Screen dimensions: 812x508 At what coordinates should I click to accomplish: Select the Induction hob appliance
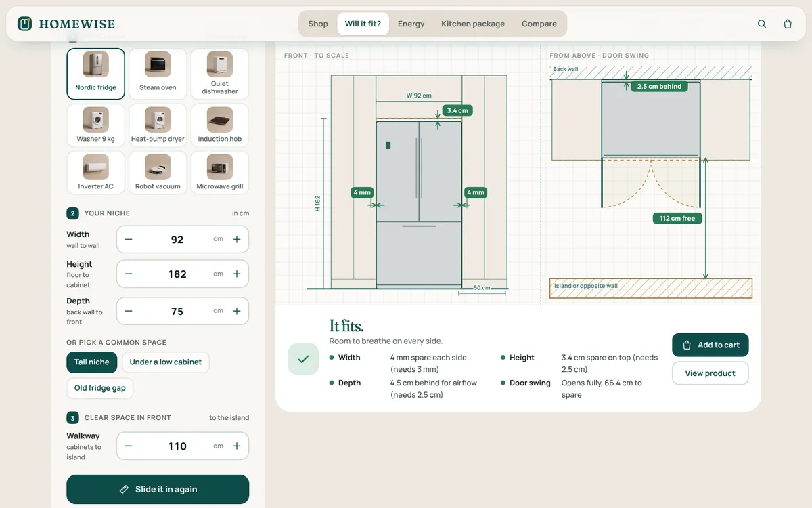219,125
